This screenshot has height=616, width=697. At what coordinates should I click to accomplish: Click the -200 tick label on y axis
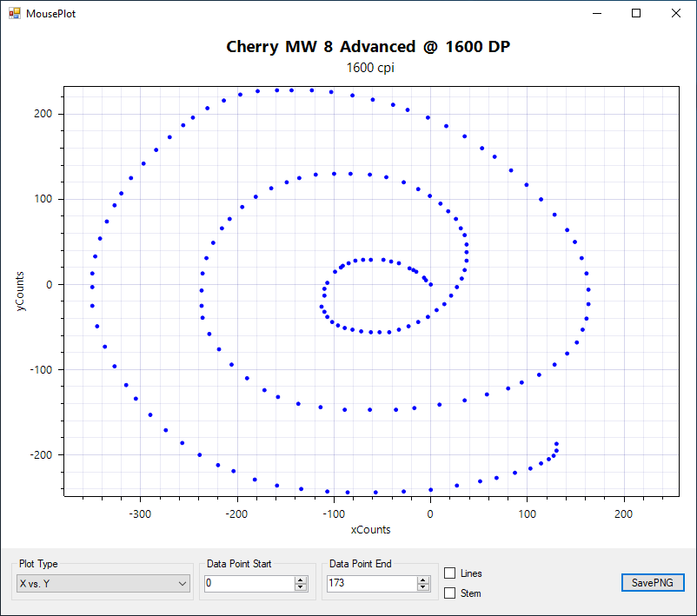[x=41, y=455]
